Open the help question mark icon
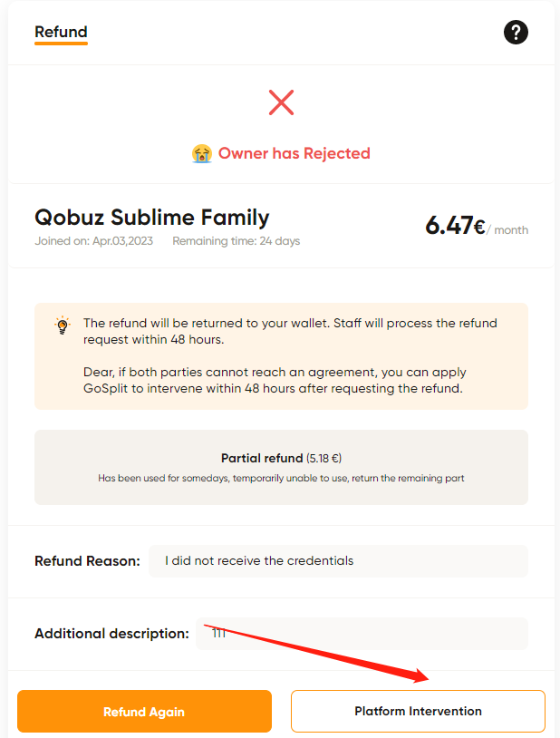Screen dimensions: 560x738 pos(516,33)
